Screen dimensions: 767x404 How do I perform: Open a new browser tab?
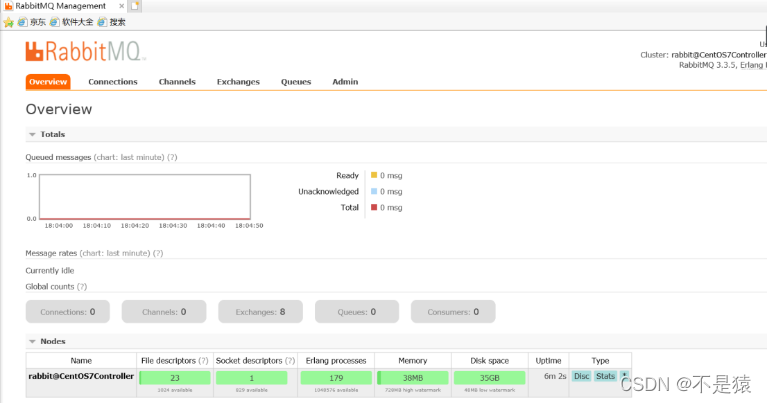(x=135, y=6)
